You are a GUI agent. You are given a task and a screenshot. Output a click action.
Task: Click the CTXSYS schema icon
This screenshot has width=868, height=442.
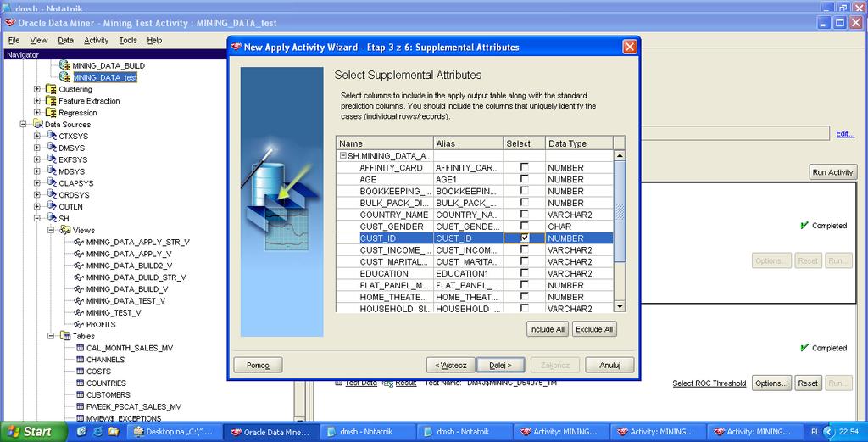click(x=52, y=136)
